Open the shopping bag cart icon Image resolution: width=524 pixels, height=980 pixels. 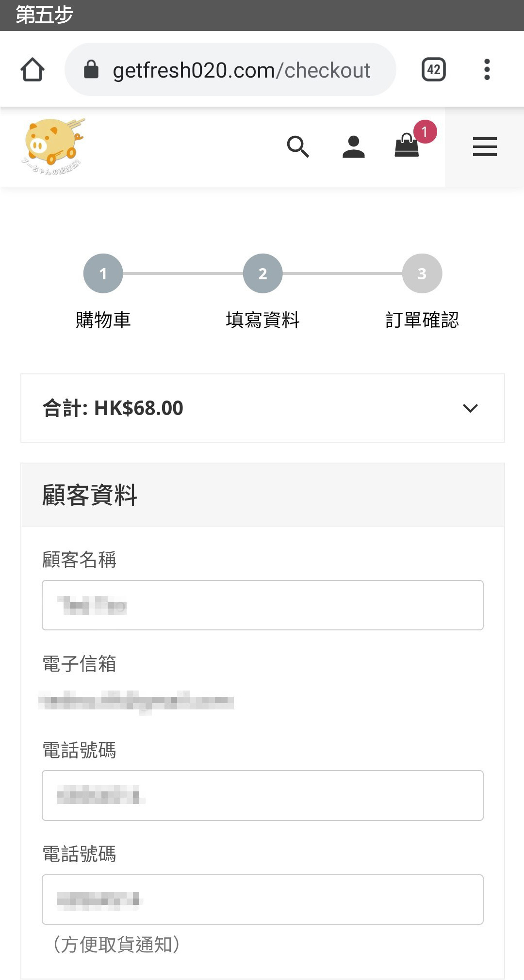click(x=408, y=145)
